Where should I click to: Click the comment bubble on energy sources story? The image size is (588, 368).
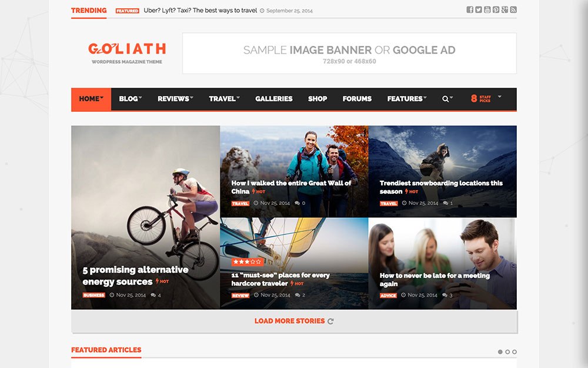pos(153,295)
